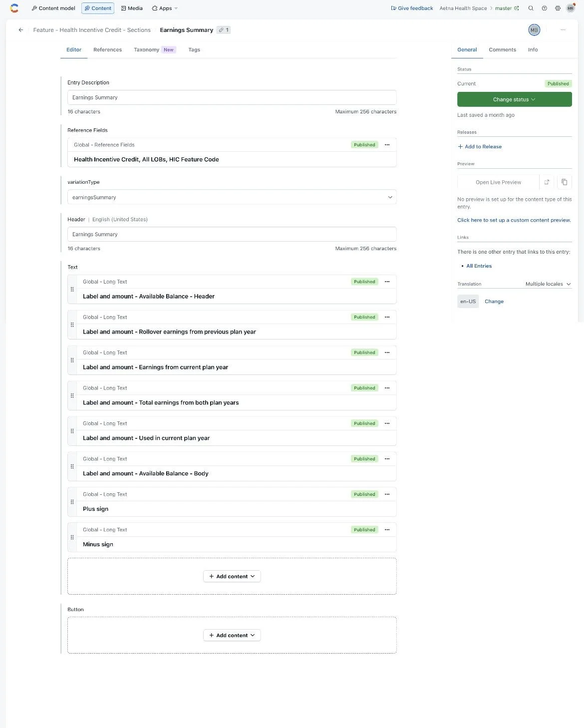Open the Comments tab

502,49
